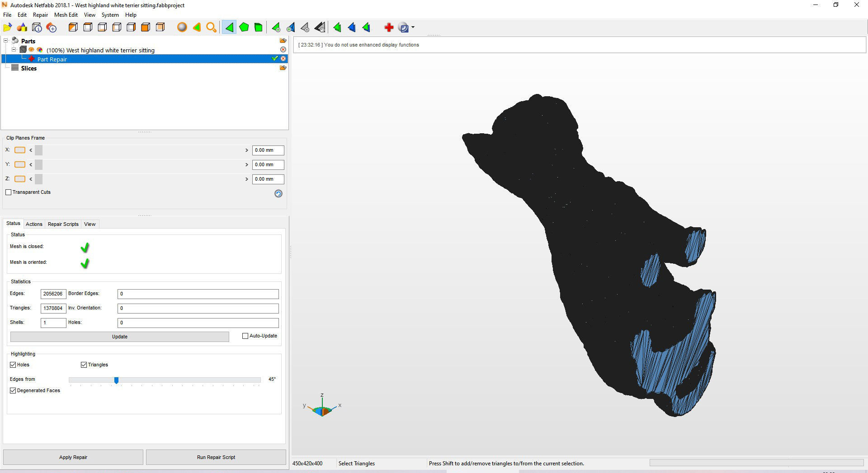Screen dimensions: 868x473
Task: Collapse the Parts tree node
Action: [x=6, y=41]
